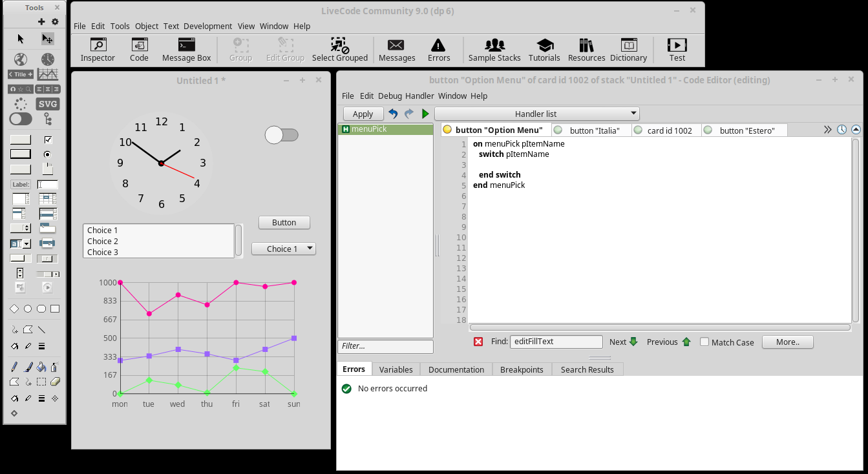Click the Previous find button

[669, 342]
